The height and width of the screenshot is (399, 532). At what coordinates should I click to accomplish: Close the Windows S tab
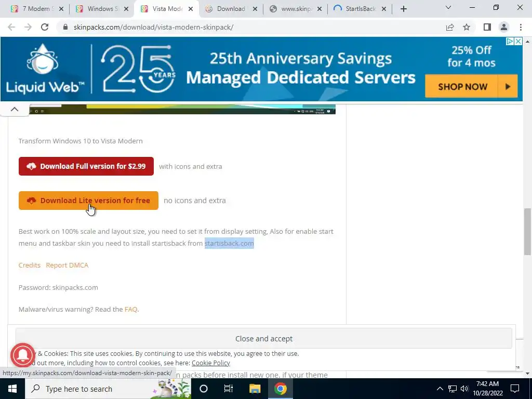coord(126,9)
